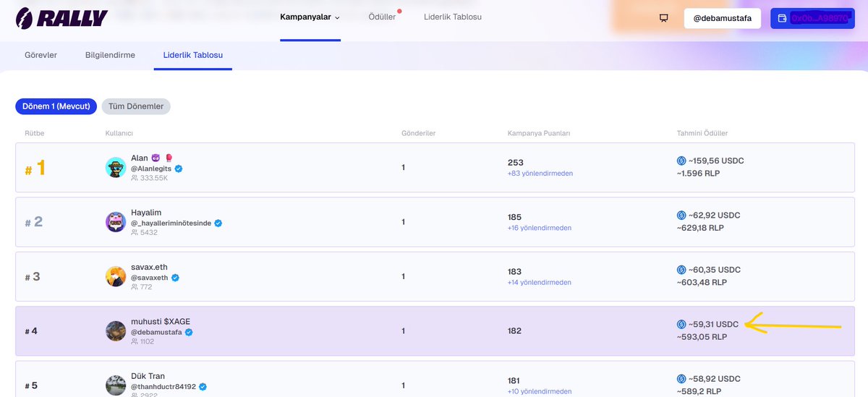The height and width of the screenshot is (397, 868).
Task: Select the Tüm Dönemler filter
Action: pos(136,106)
